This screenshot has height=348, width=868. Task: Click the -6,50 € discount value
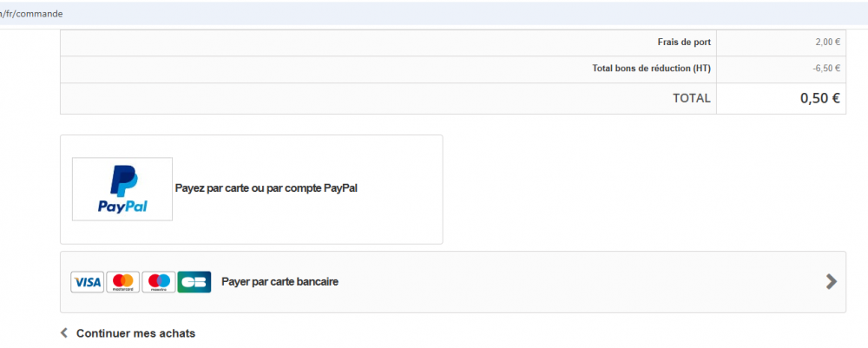tap(825, 68)
